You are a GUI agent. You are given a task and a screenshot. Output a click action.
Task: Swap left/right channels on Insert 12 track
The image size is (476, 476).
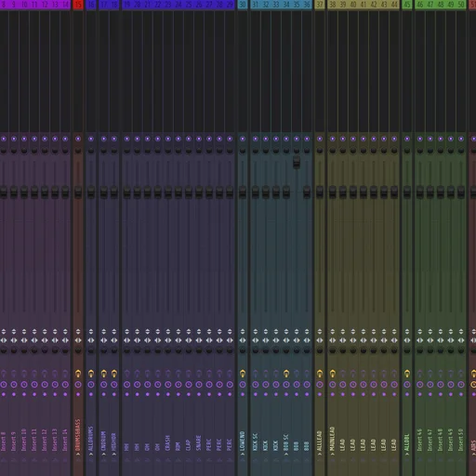45,340
